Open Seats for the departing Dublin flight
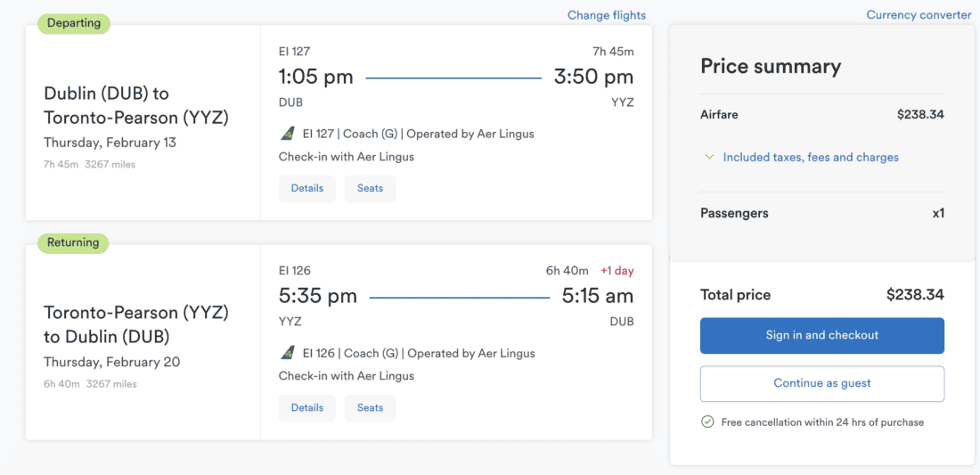 point(371,189)
